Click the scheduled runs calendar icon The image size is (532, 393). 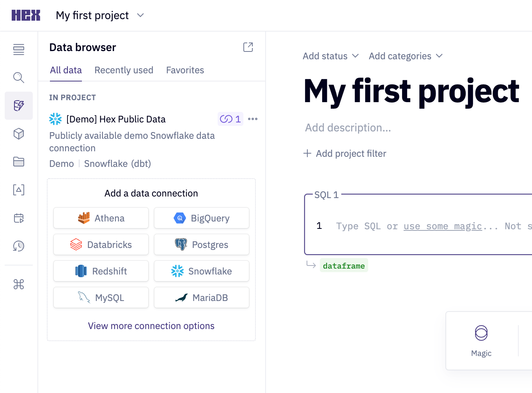pyautogui.click(x=19, y=218)
